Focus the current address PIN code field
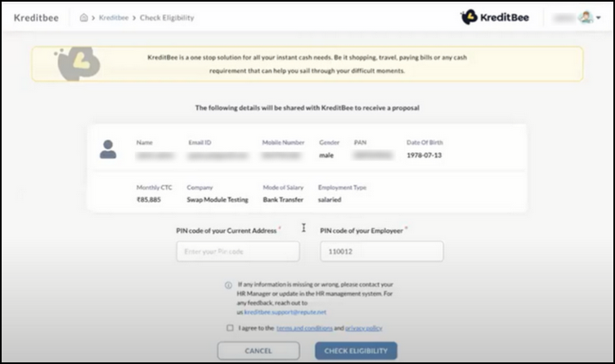 [238, 251]
